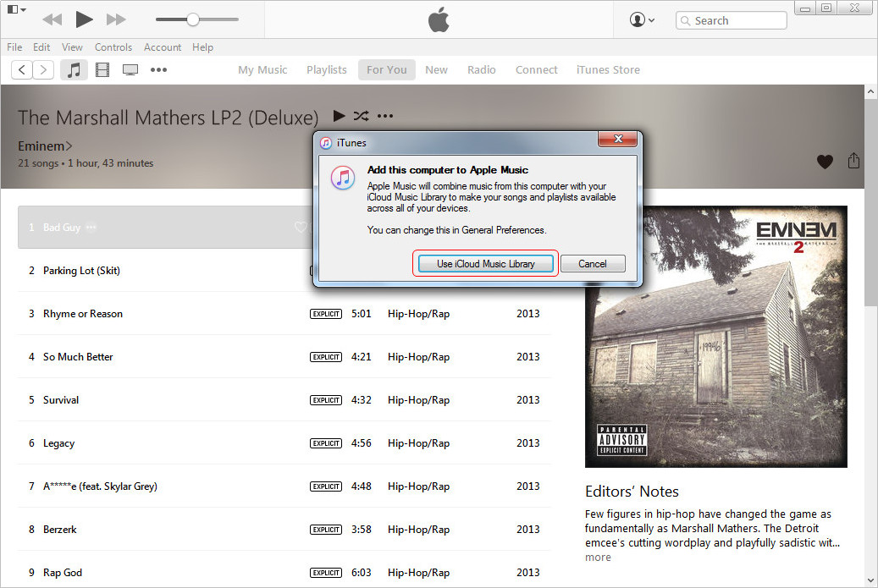Open the Help menu
Viewport: 878px width, 588px height.
tap(202, 47)
